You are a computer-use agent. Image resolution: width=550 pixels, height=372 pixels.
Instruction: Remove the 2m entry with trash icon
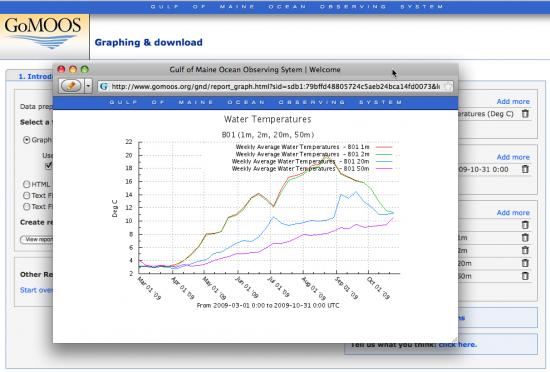[x=525, y=250]
